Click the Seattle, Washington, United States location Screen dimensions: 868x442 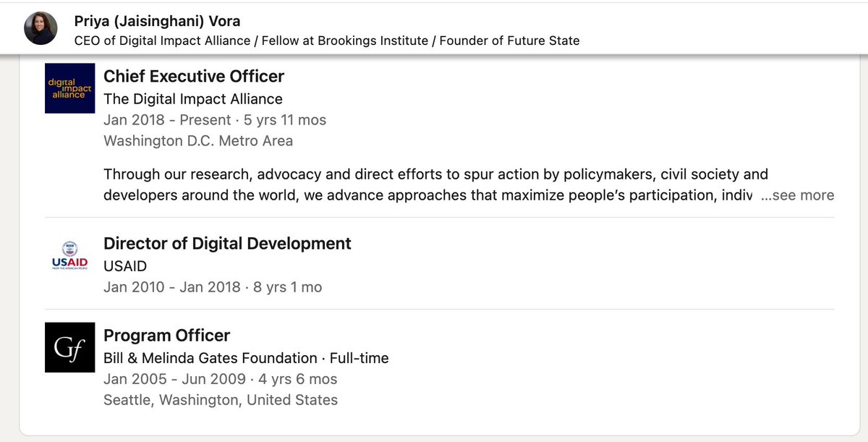coord(221,400)
